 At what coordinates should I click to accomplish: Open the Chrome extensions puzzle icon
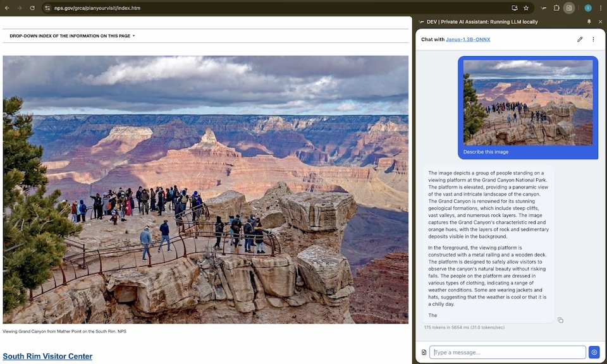[x=556, y=8]
